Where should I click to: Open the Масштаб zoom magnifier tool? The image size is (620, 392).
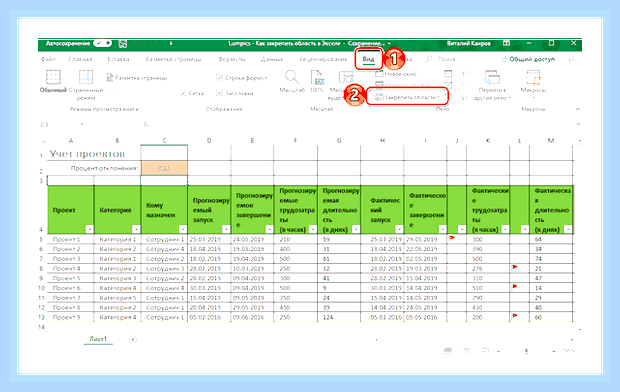[x=292, y=77]
